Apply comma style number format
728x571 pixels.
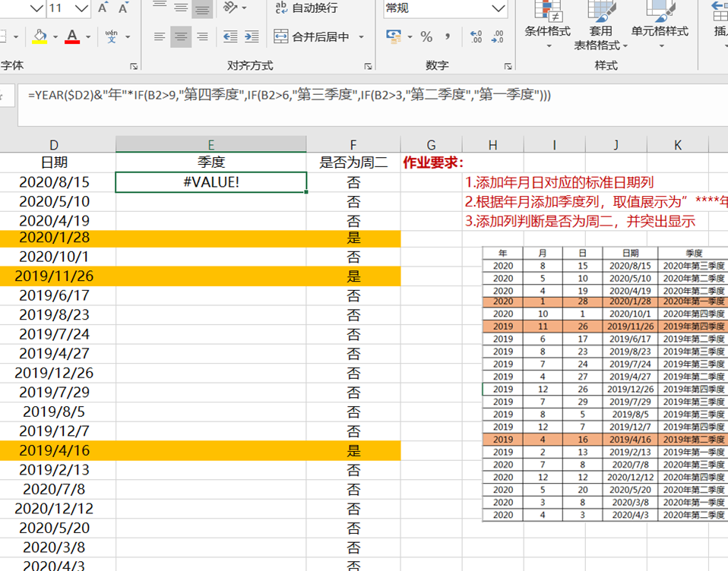pyautogui.click(x=447, y=36)
